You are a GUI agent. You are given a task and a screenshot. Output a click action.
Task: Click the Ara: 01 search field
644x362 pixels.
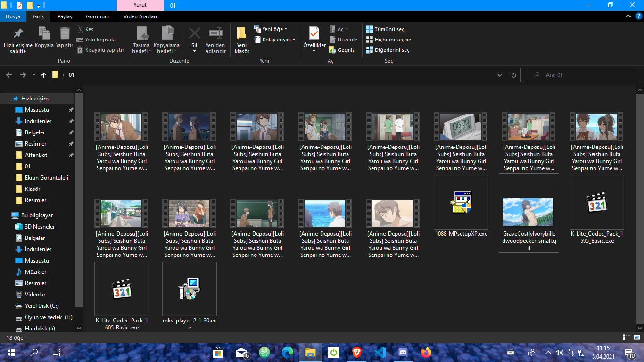585,75
